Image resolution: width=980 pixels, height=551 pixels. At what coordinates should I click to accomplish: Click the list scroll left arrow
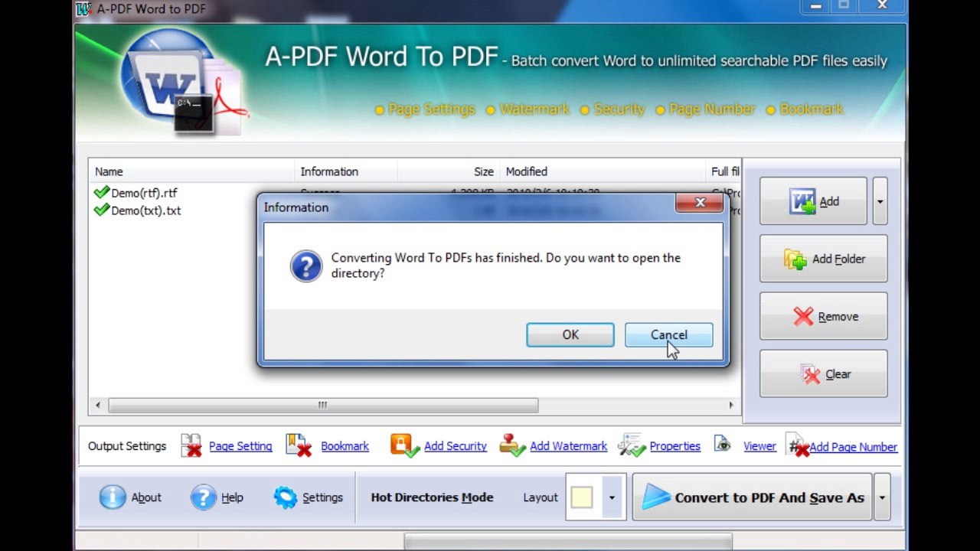pos(97,405)
